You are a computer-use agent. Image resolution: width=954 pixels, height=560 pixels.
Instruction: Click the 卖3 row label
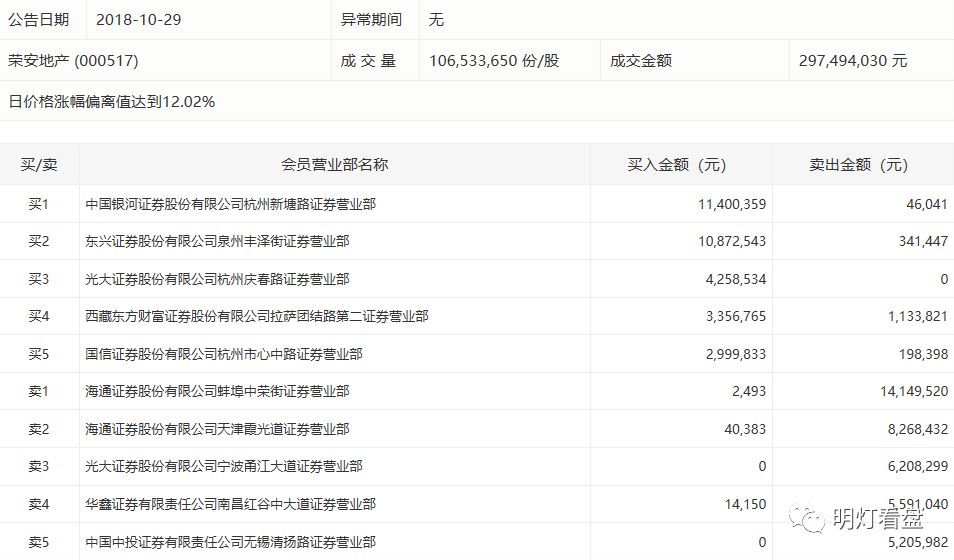click(x=38, y=466)
